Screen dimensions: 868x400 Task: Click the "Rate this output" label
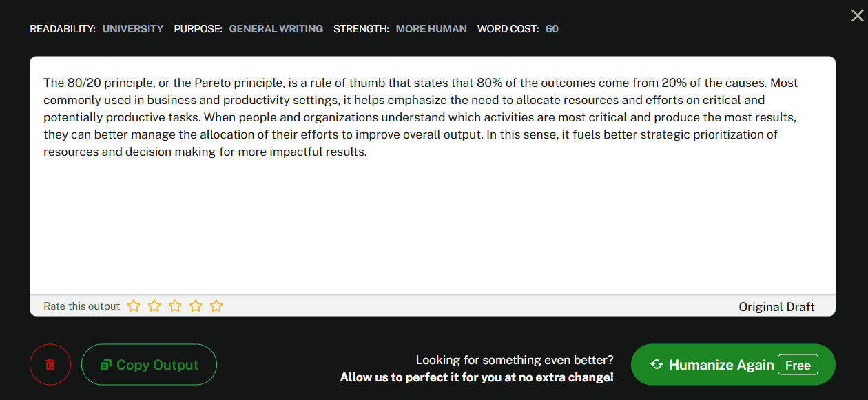click(x=81, y=306)
